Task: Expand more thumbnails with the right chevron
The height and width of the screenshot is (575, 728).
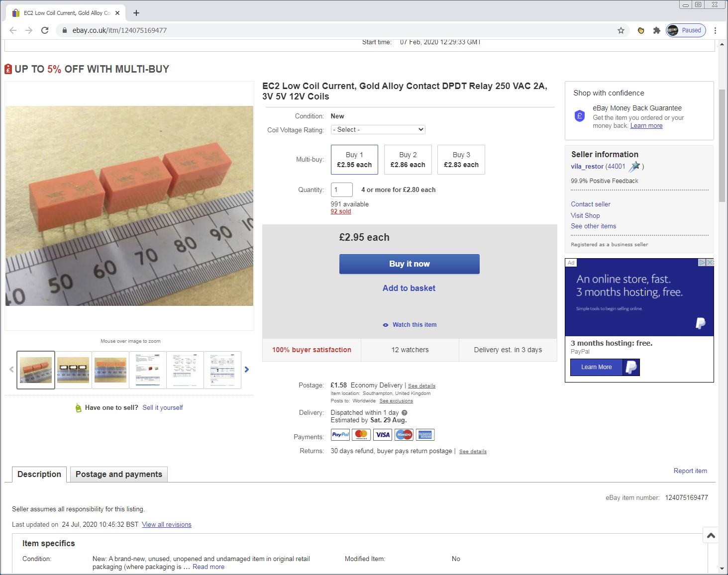Action: pyautogui.click(x=246, y=370)
